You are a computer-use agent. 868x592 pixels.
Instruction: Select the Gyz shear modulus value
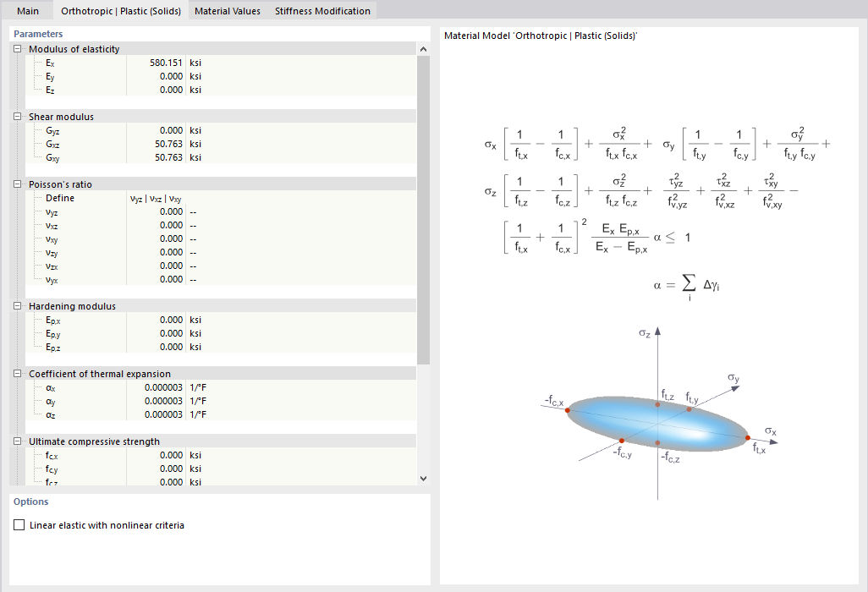coord(157,130)
